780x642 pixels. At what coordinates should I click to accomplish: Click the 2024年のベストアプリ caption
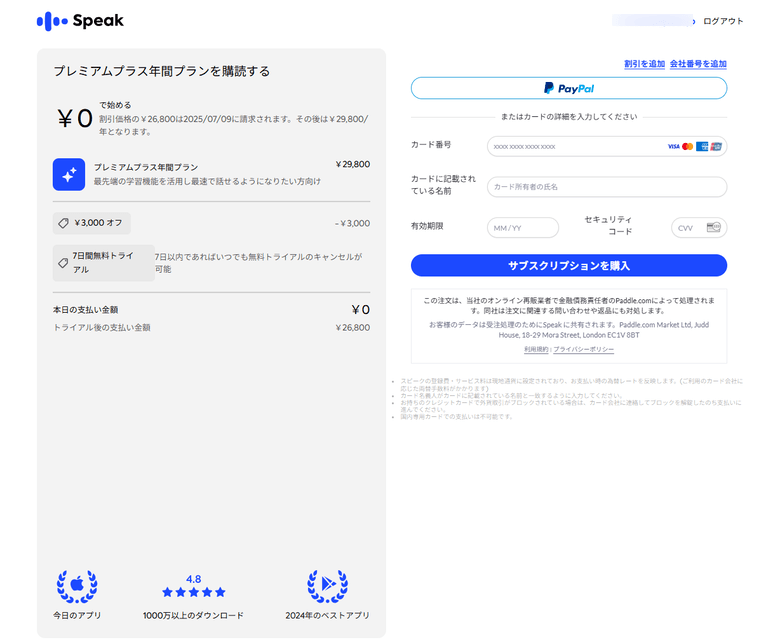(x=327, y=616)
